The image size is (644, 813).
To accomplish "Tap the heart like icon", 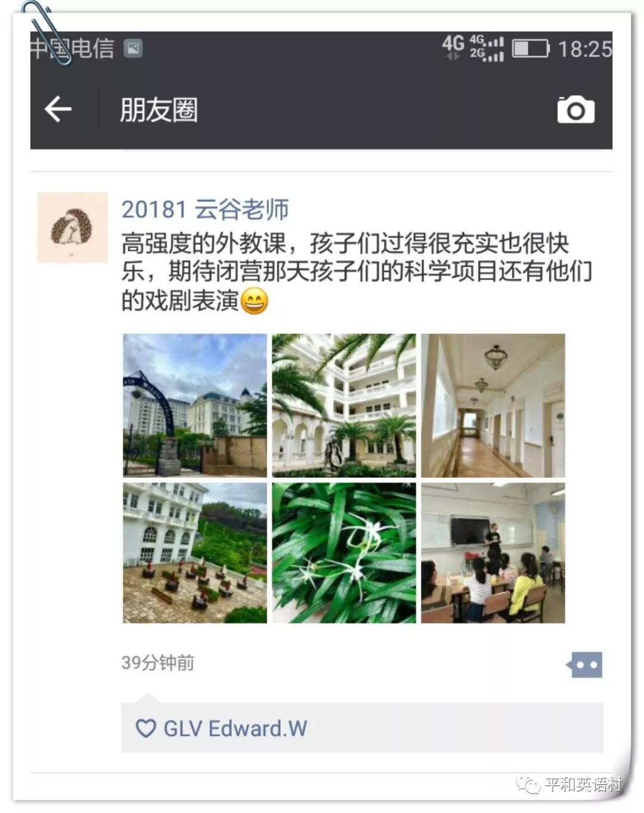I will coord(145,728).
